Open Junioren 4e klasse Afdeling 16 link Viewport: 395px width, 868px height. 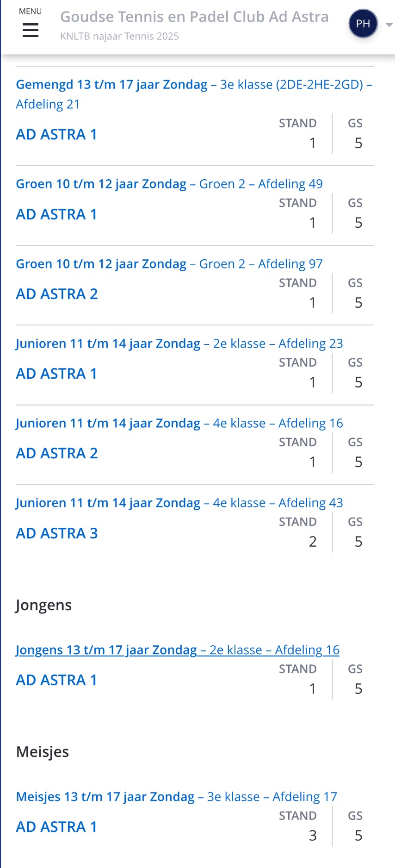click(x=179, y=423)
